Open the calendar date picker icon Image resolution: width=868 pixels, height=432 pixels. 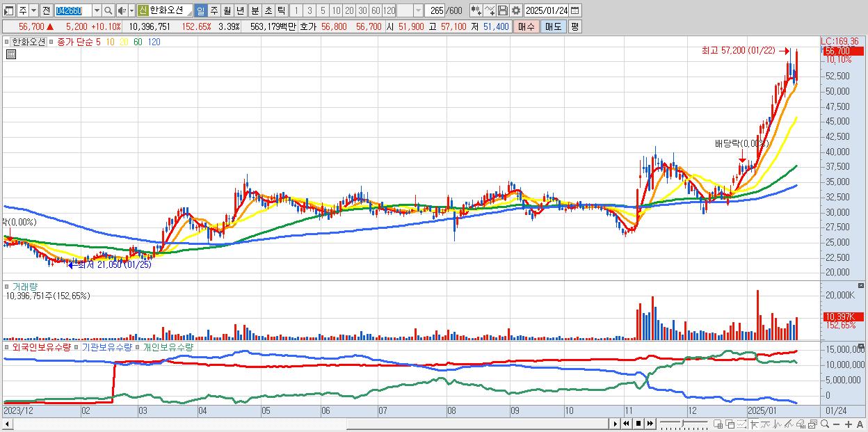[x=574, y=10]
